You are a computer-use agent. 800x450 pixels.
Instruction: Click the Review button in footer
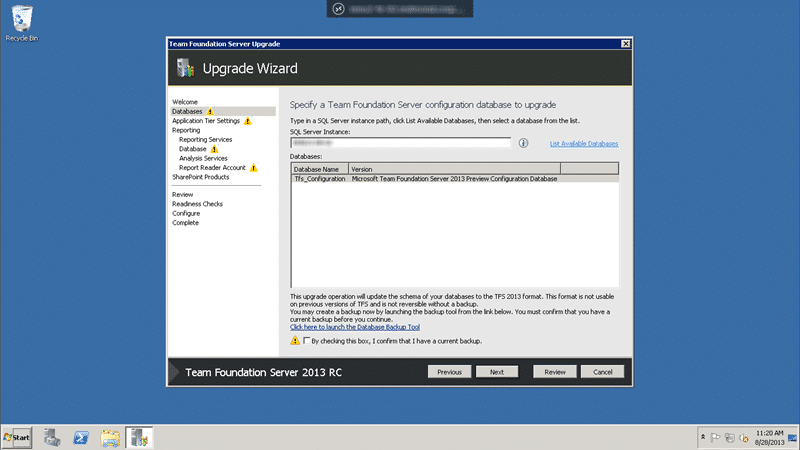pyautogui.click(x=555, y=372)
